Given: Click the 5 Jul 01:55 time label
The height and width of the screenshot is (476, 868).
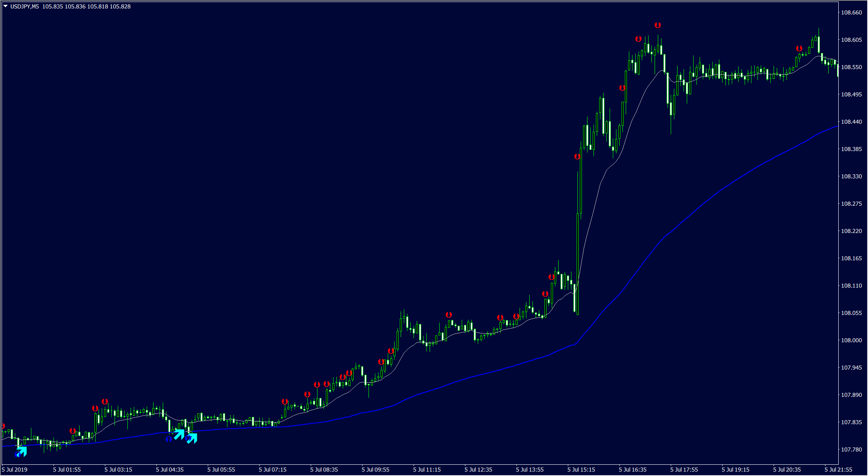Looking at the screenshot, I should coord(67,470).
